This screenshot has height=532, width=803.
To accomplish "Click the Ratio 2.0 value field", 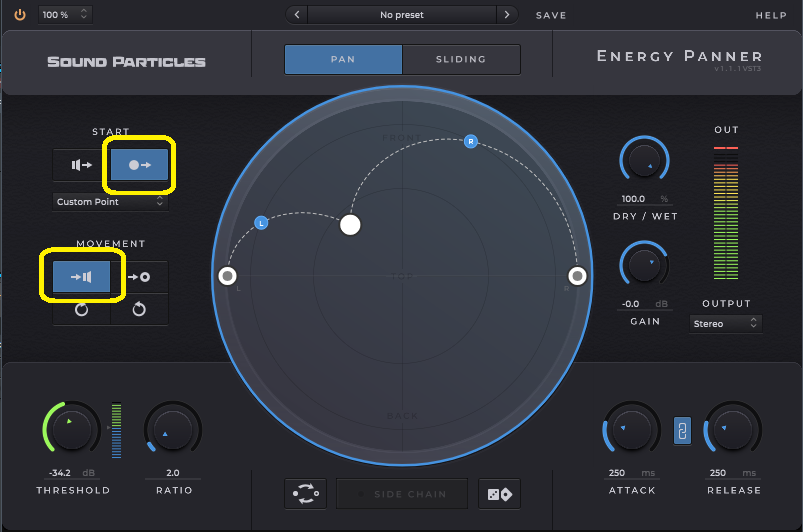I will coord(173,473).
